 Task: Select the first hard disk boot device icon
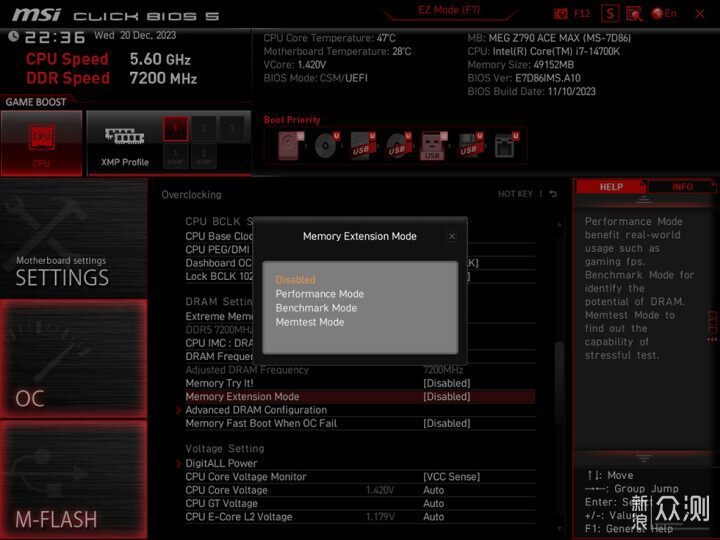tap(291, 146)
